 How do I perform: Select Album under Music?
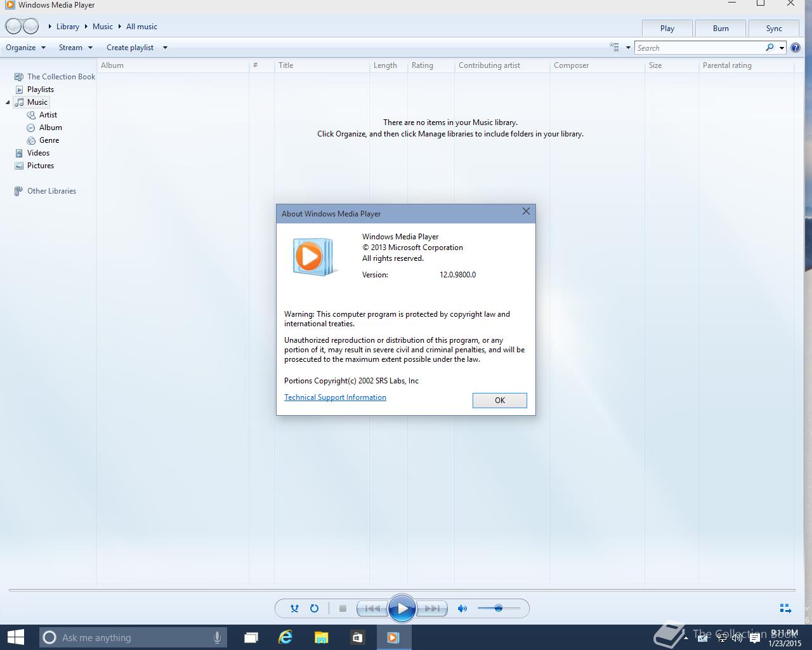coord(44,128)
